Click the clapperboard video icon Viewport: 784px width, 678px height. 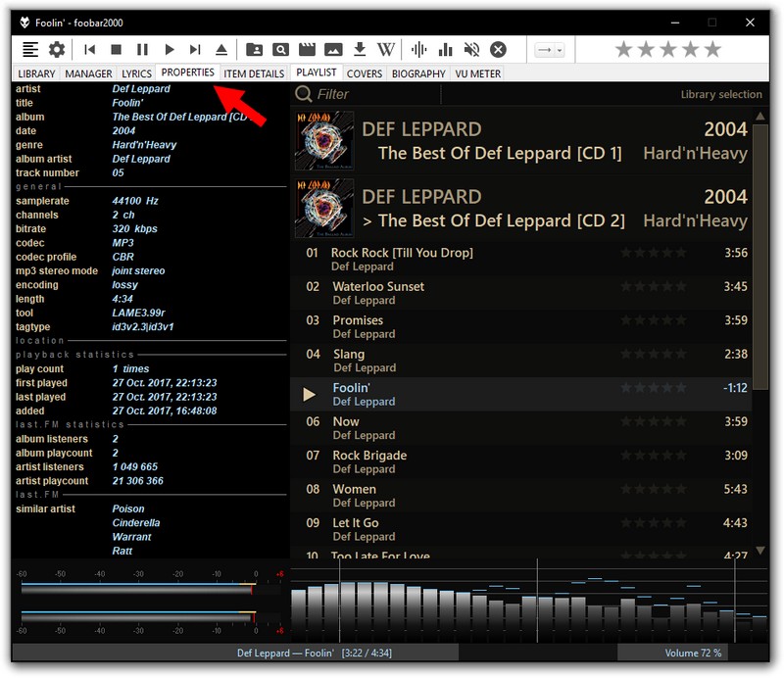click(x=307, y=50)
